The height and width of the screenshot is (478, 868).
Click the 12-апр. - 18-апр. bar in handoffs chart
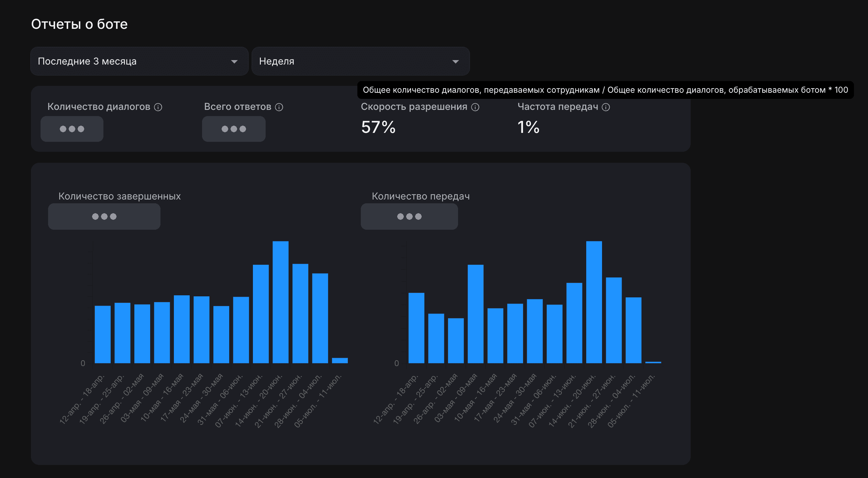[416, 328]
